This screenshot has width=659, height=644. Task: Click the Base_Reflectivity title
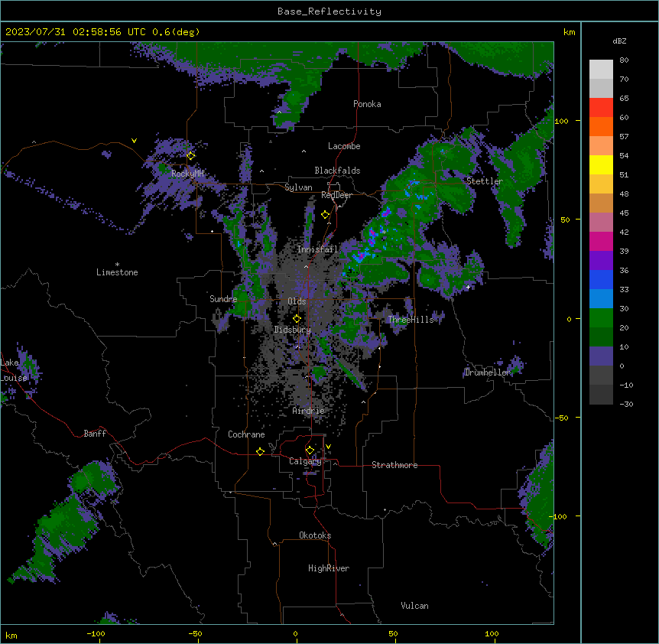(x=329, y=11)
